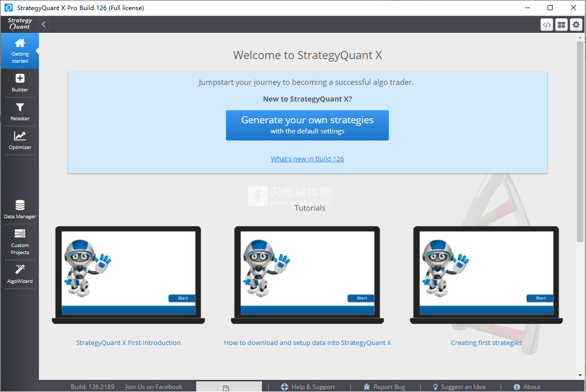Viewport: 586px width, 392px height.
Task: Open Creating first strategies link
Action: coord(486,342)
